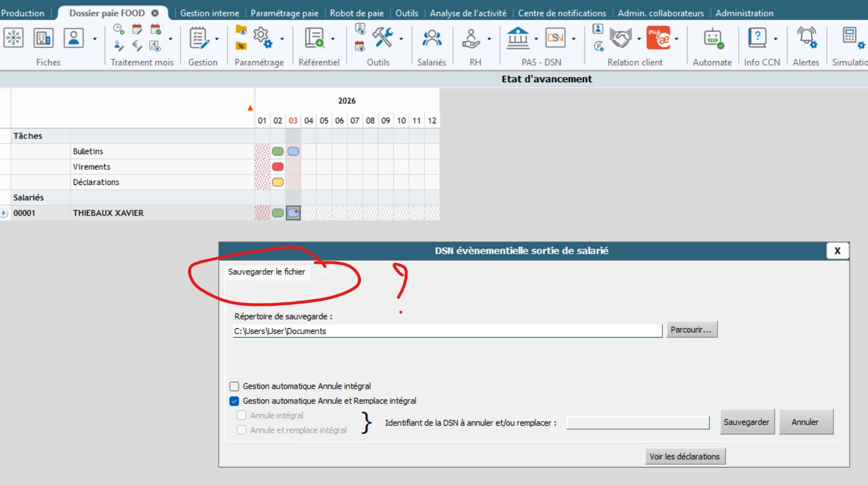The width and height of the screenshot is (868, 485).
Task: Expand the RH dropdown arrow
Action: (489, 39)
